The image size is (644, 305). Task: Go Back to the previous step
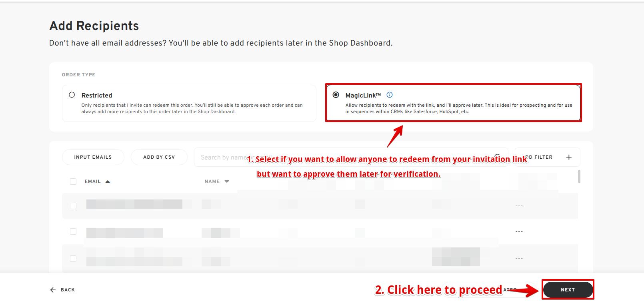(x=62, y=290)
